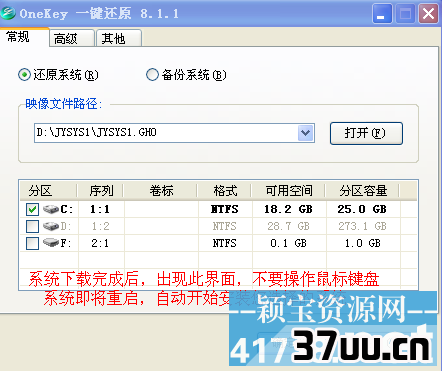The image size is (442, 371).
Task: Click the F: drive letter label
Action: [x=66, y=243]
